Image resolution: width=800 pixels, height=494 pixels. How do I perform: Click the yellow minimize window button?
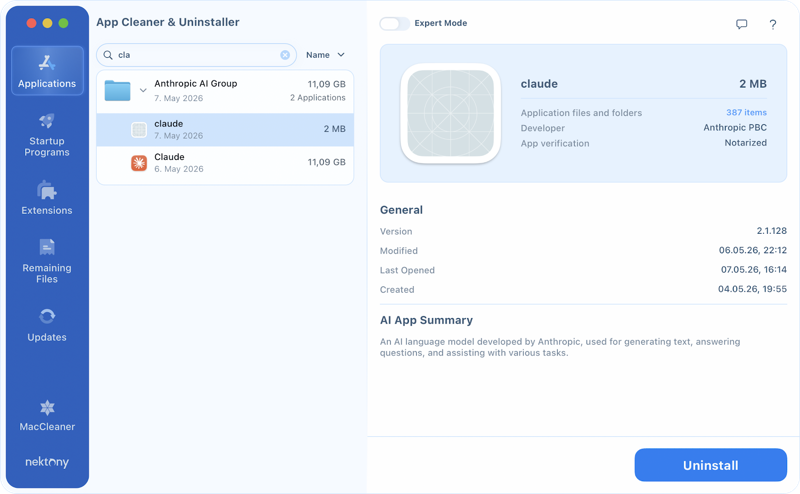tap(47, 23)
